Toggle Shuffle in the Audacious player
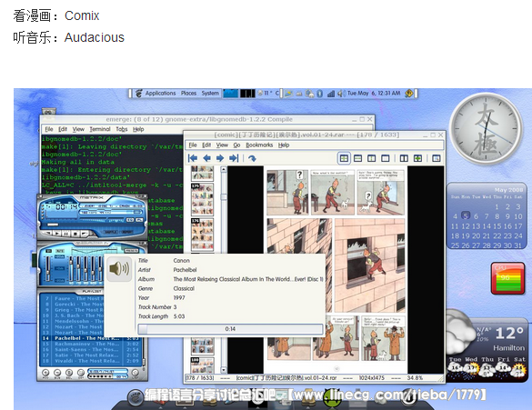The height and width of the screenshot is (410, 532). click(x=110, y=232)
